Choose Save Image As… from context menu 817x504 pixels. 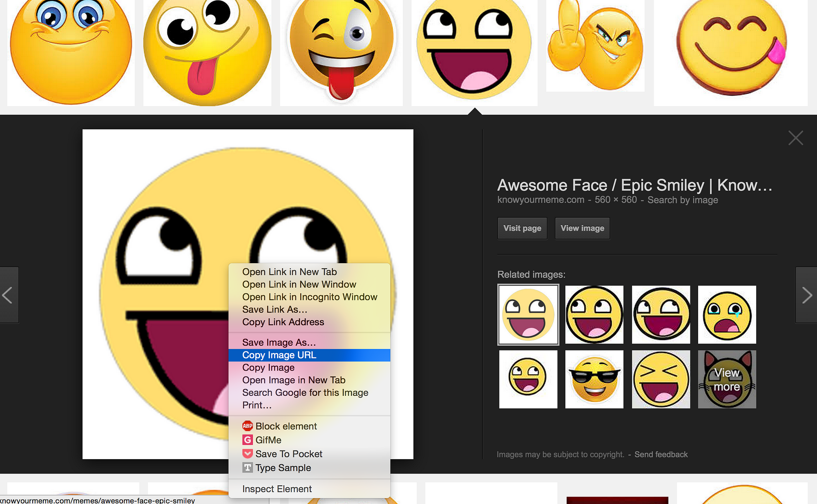click(279, 342)
